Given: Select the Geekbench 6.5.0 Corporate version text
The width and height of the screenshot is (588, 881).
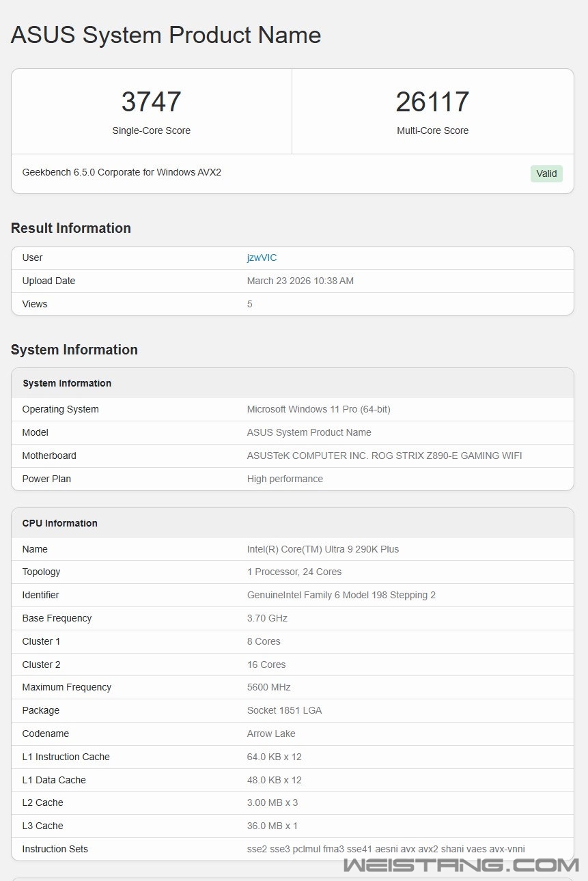Looking at the screenshot, I should 122,172.
